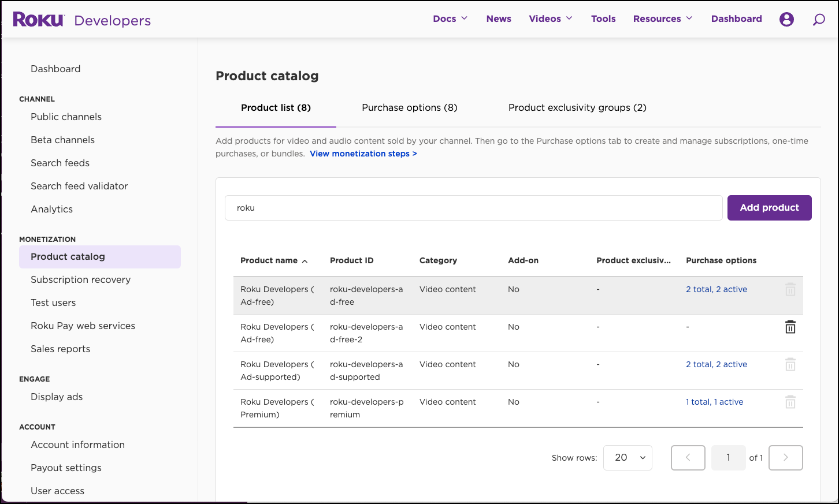
Task: Switch to Purchase options tab
Action: pyautogui.click(x=409, y=108)
